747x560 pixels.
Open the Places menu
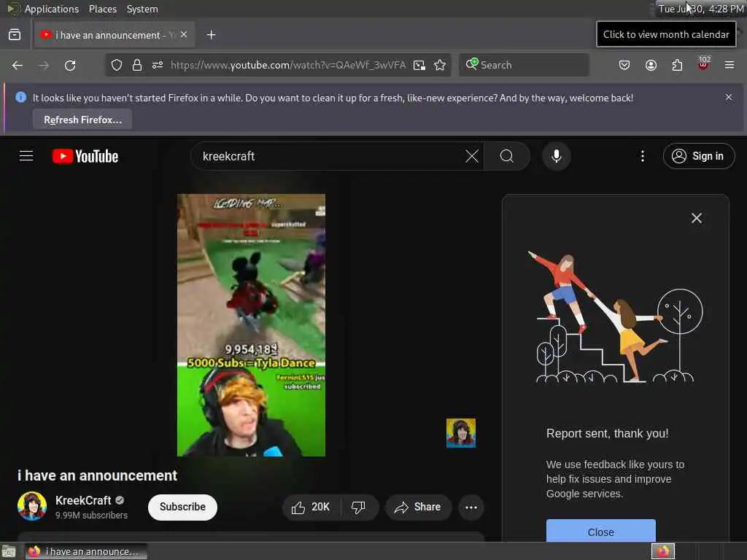[102, 9]
